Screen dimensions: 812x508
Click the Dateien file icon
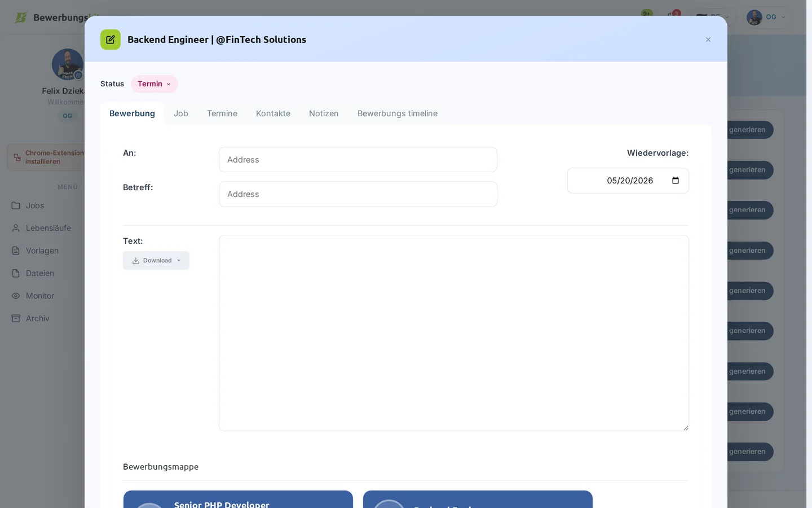point(16,273)
